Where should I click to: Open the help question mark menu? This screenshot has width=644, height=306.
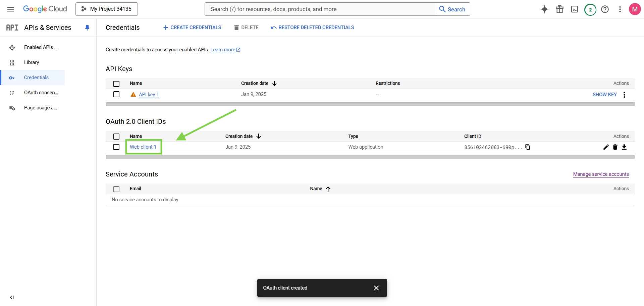pos(605,9)
